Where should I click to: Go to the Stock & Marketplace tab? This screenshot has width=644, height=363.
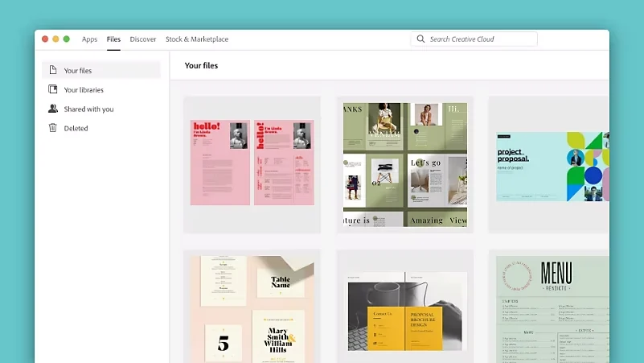point(197,39)
